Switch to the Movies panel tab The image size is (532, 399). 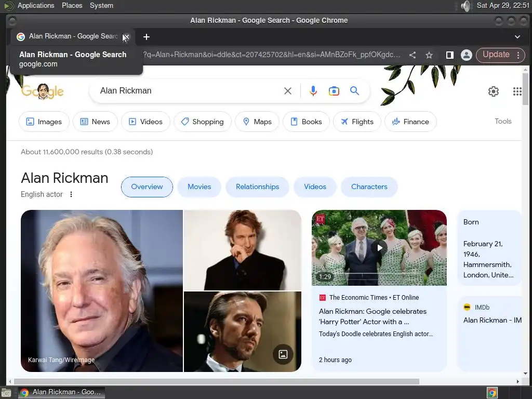[199, 187]
